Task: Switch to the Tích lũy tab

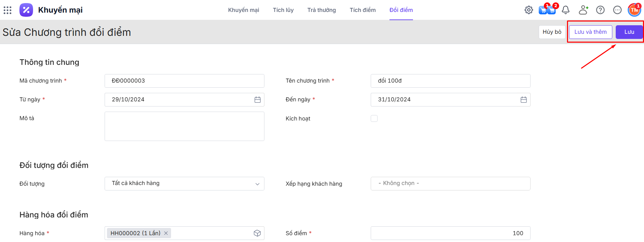Action: [x=283, y=10]
